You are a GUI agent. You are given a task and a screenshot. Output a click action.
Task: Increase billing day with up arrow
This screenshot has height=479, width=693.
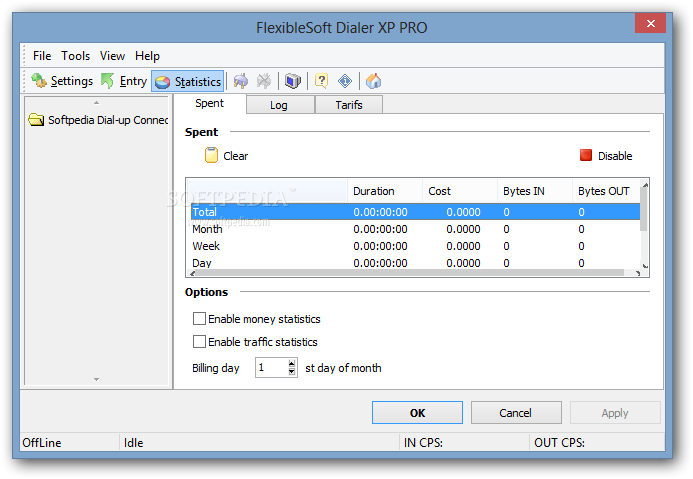tap(292, 364)
